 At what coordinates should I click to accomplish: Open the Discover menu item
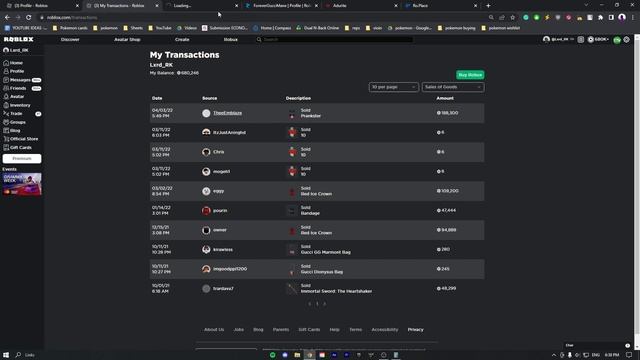[x=70, y=40]
